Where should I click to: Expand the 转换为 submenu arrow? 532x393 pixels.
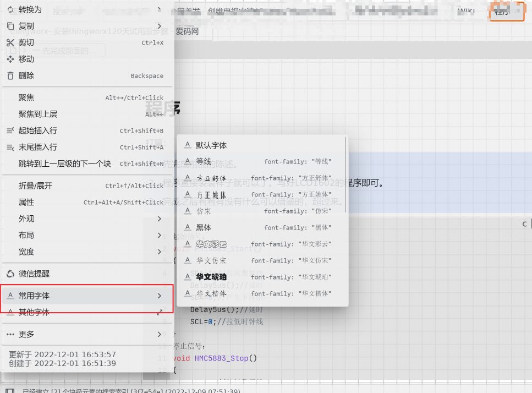tap(160, 9)
